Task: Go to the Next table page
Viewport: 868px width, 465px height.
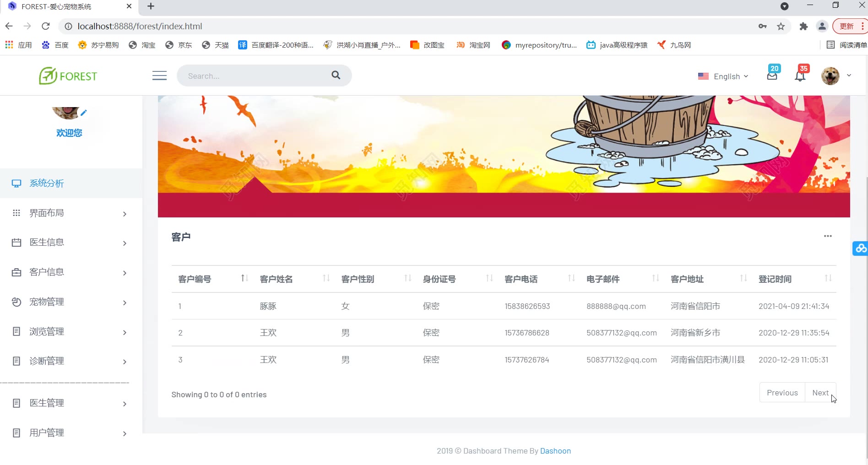Action: click(x=820, y=393)
